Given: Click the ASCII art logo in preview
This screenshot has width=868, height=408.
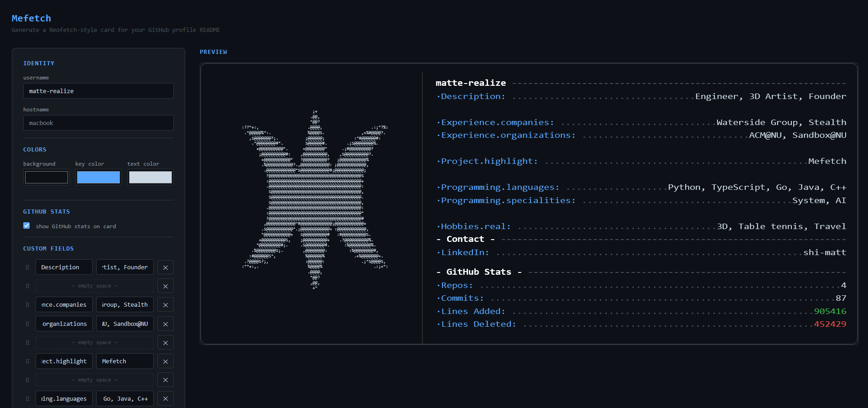Looking at the screenshot, I should click(x=315, y=200).
